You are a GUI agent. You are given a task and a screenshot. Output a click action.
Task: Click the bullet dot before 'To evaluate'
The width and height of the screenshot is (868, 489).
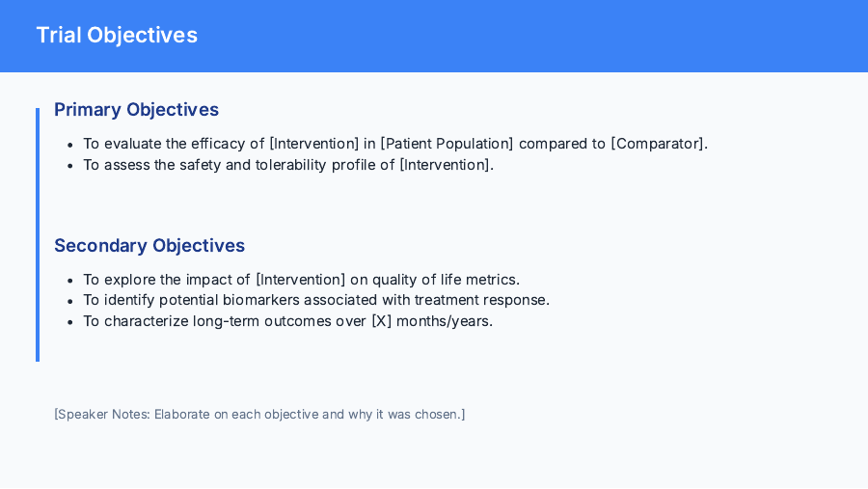70,145
